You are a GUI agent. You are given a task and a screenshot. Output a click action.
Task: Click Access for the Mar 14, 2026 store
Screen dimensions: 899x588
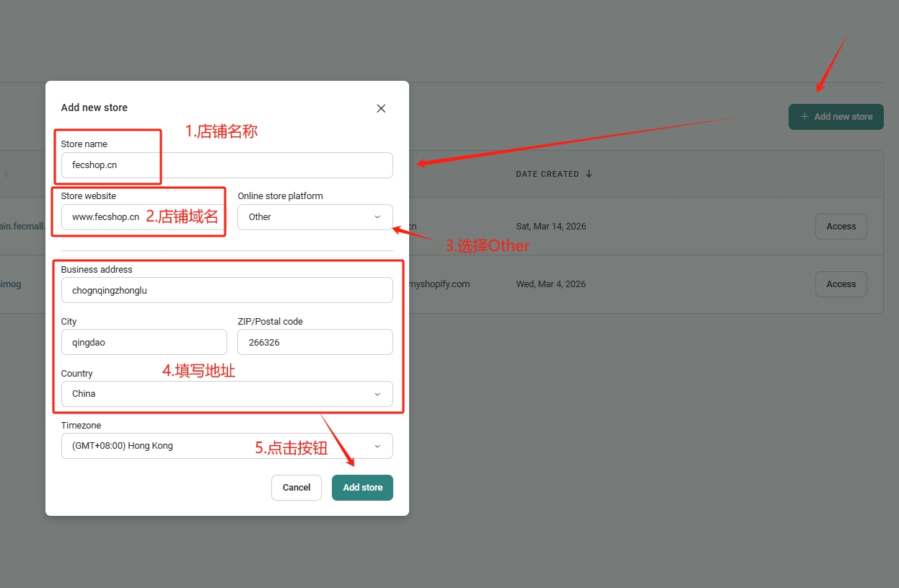click(841, 227)
